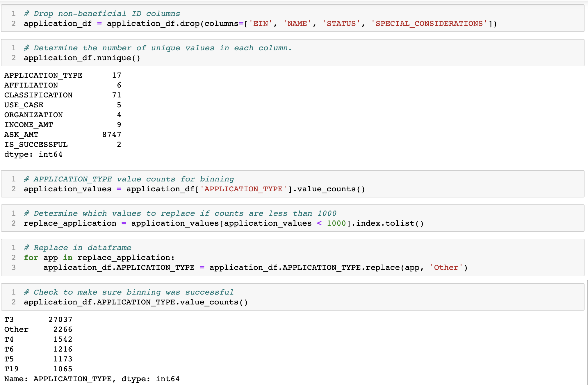Viewport: 588px width, 385px height.
Task: Select the APPLICATION_TYPE 17 output row
Action: 63,75
